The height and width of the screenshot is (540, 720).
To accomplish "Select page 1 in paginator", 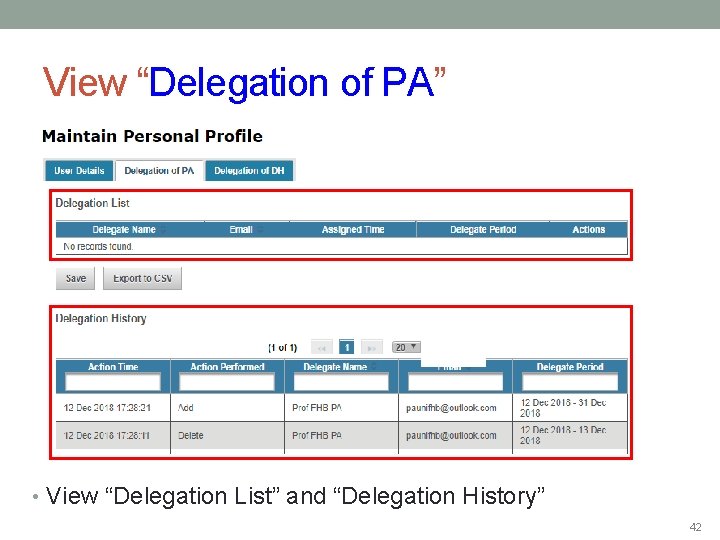I will 347,348.
